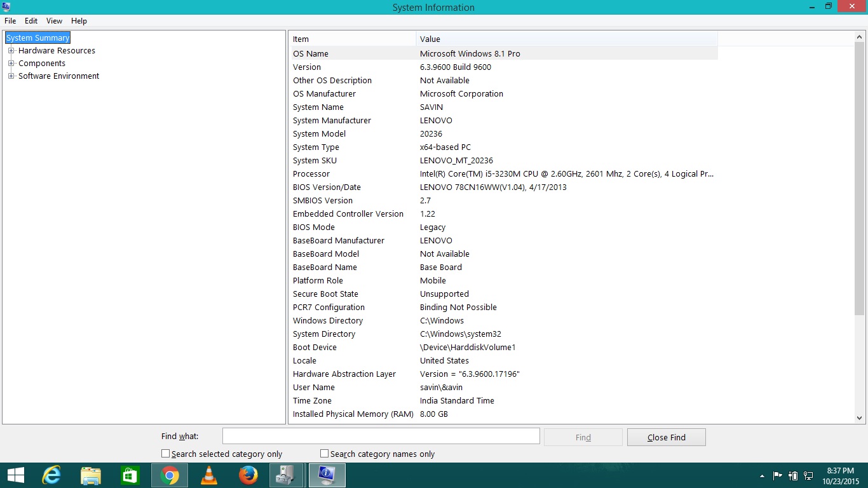Select the BaseBoard Manufacturer row
Screen dimensions: 868x488
(x=505, y=240)
